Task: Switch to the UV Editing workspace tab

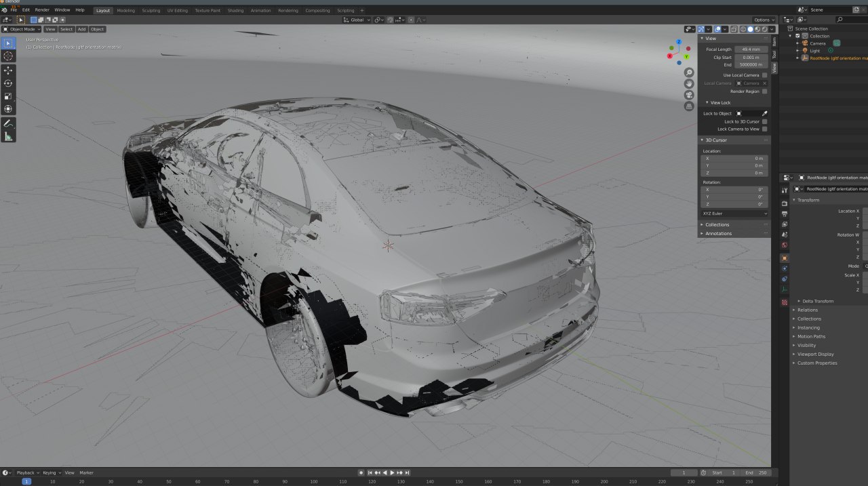Action: pyautogui.click(x=178, y=11)
